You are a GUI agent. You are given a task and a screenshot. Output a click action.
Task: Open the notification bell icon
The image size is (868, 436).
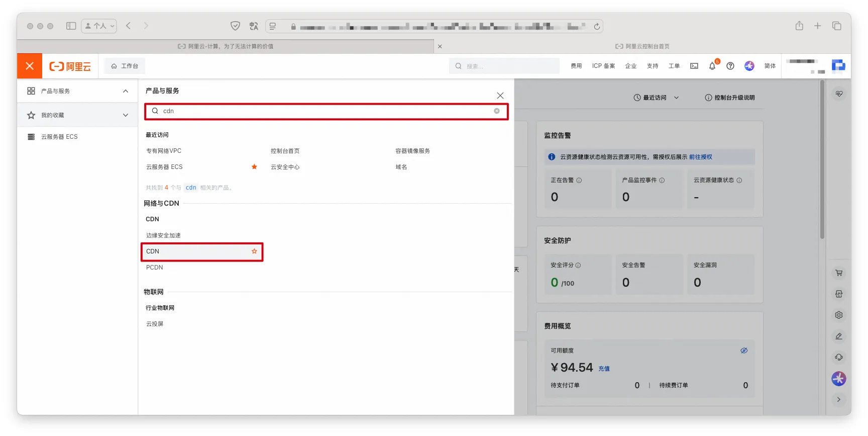(x=712, y=66)
